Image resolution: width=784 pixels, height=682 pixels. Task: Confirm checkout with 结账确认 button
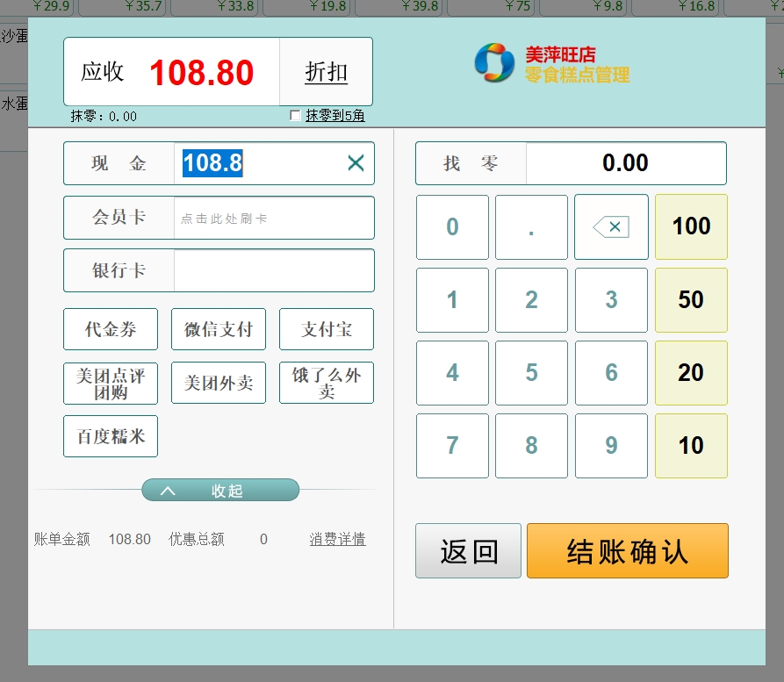[x=627, y=551]
